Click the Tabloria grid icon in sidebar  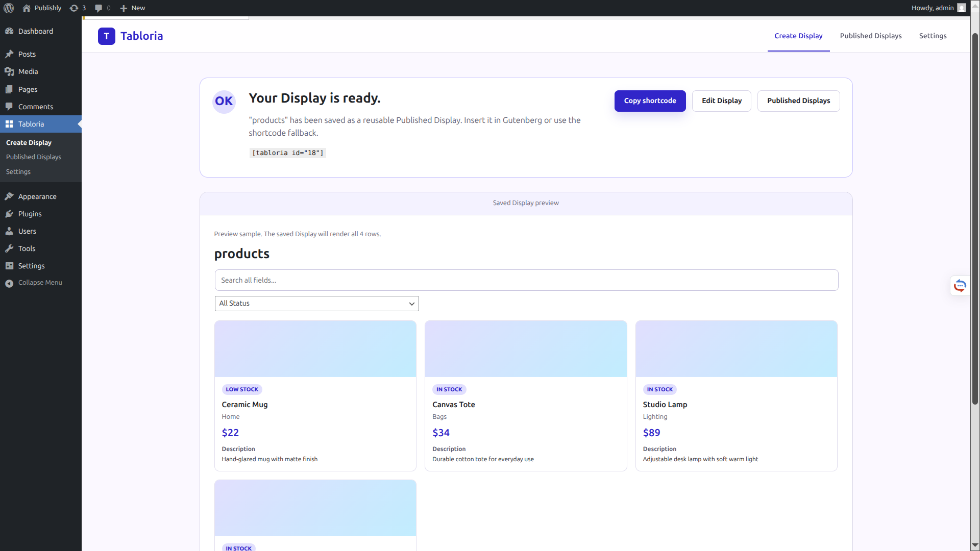pos(9,124)
